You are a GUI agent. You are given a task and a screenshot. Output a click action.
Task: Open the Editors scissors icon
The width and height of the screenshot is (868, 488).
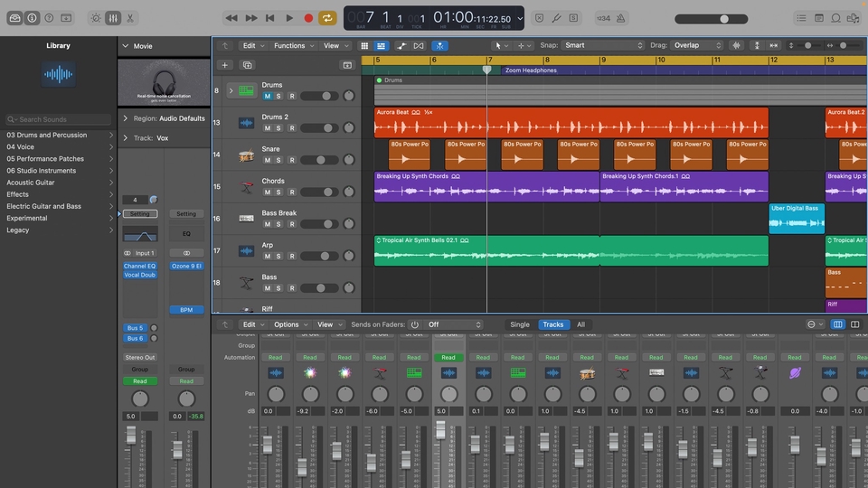tap(129, 18)
